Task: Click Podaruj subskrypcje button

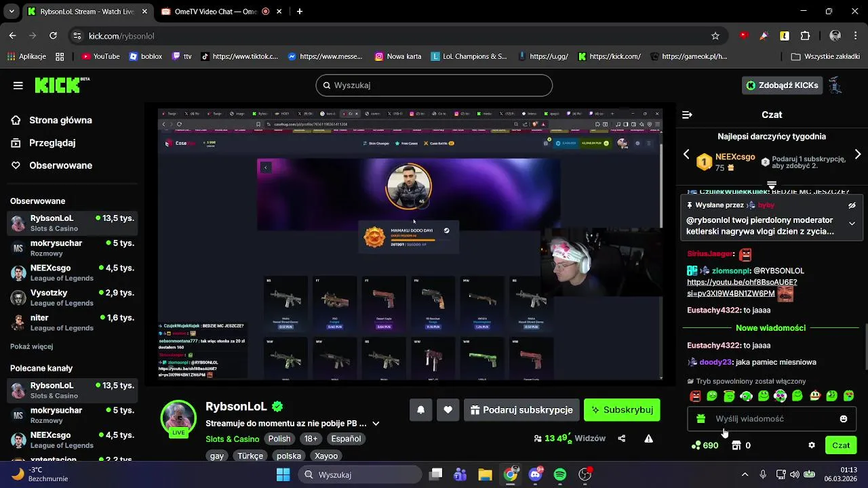Action: [521, 410]
